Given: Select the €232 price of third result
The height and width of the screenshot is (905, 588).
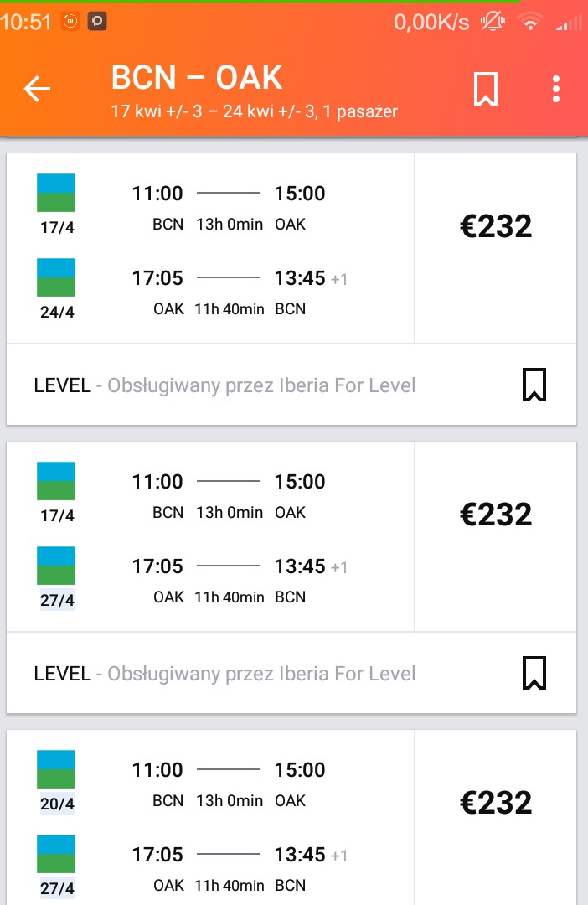Looking at the screenshot, I should pos(496,802).
